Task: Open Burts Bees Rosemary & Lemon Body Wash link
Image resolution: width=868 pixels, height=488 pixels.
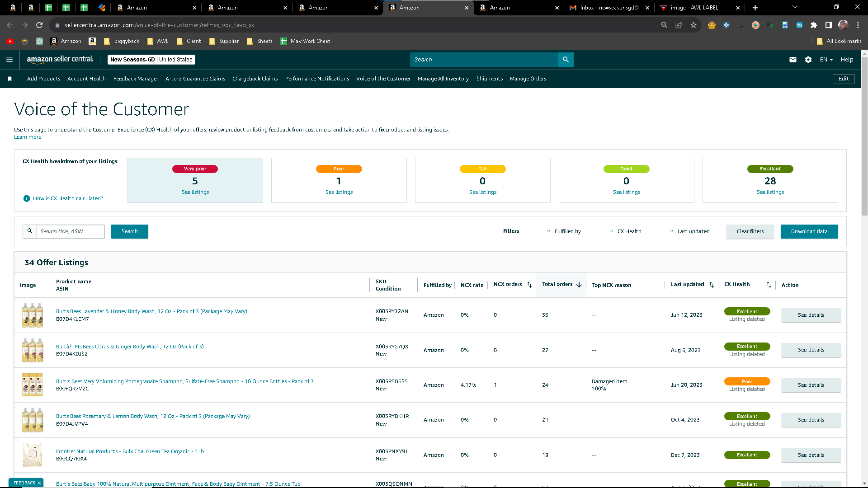Action: 153,417
